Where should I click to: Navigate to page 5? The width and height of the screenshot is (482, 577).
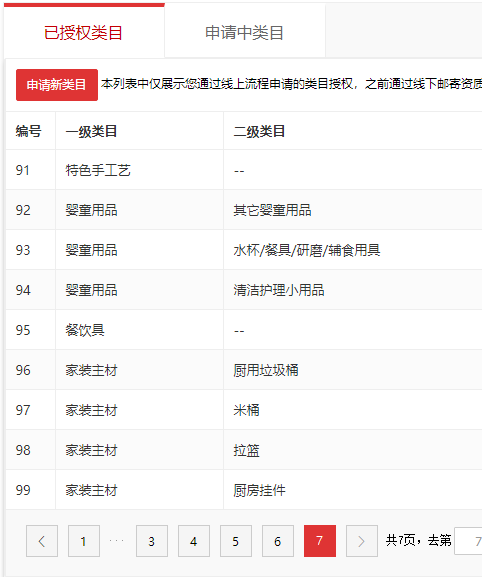tap(236, 541)
